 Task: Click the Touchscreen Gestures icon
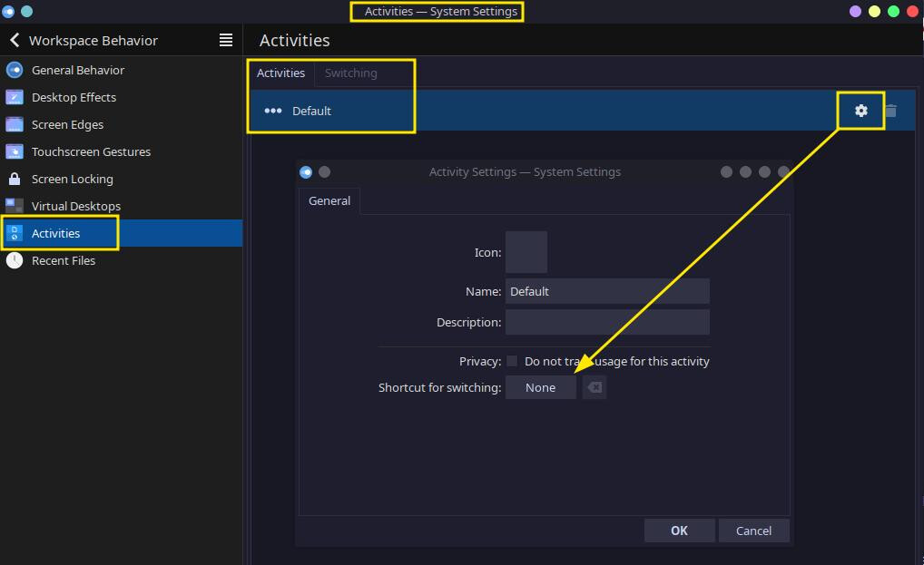point(15,151)
